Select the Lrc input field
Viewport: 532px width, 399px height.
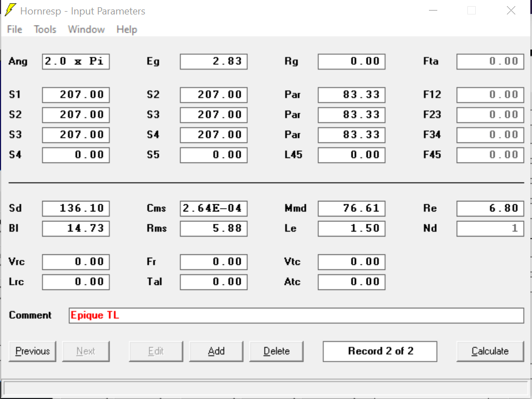76,282
